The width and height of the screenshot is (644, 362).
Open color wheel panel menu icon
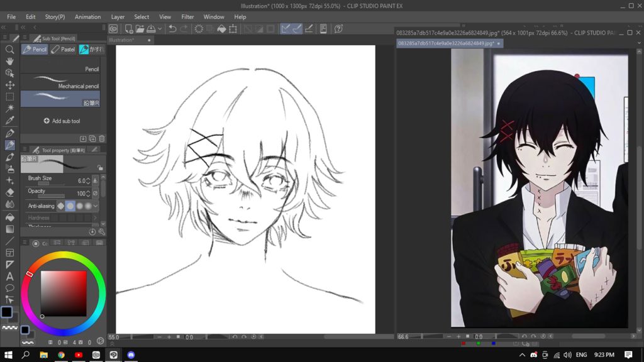pyautogui.click(x=25, y=243)
